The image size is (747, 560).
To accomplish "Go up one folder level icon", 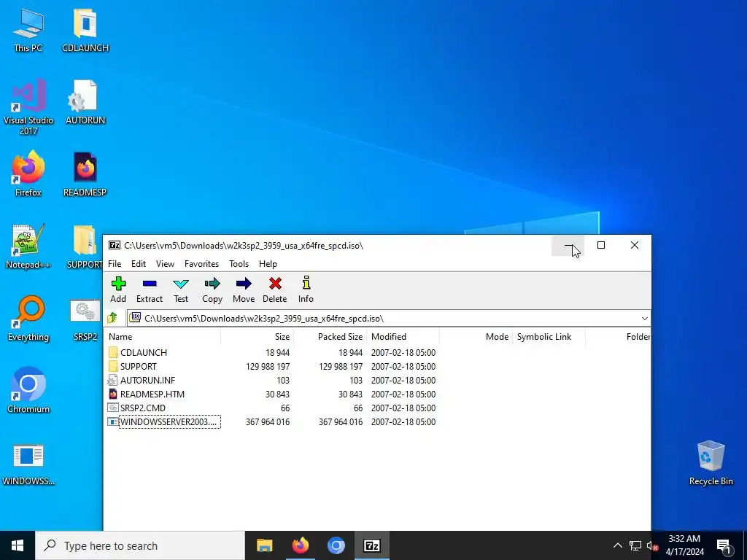I will (112, 318).
